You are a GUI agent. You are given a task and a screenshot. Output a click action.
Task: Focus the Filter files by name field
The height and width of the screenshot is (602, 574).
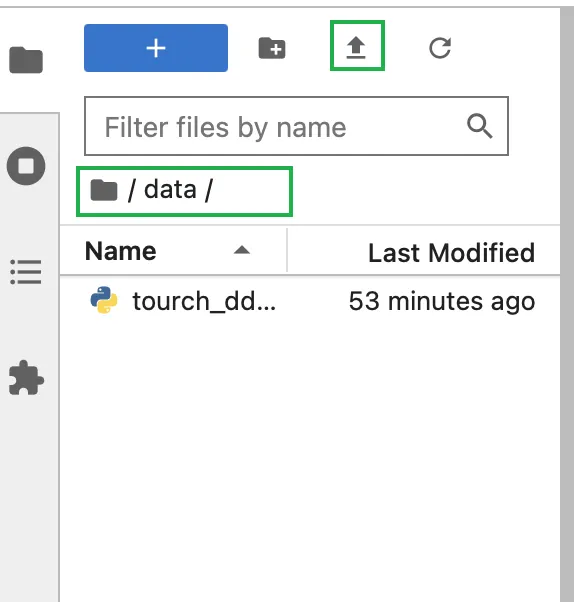(x=296, y=126)
